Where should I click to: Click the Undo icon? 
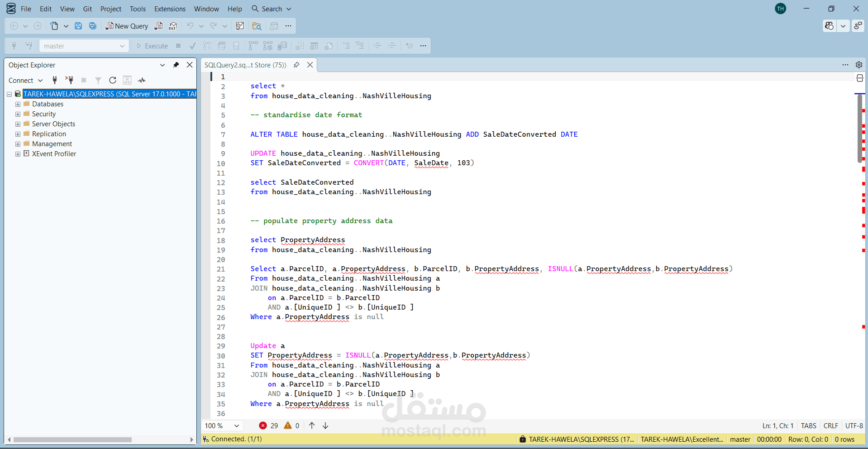coord(190,26)
